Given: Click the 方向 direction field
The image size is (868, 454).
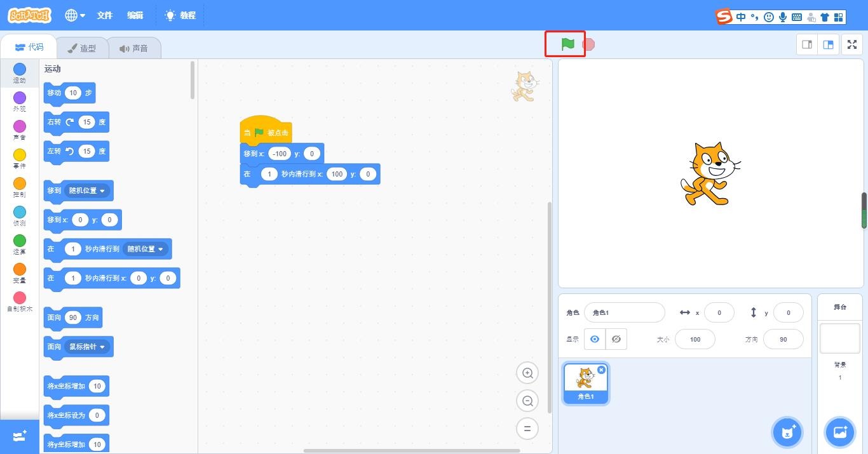Looking at the screenshot, I should (783, 339).
